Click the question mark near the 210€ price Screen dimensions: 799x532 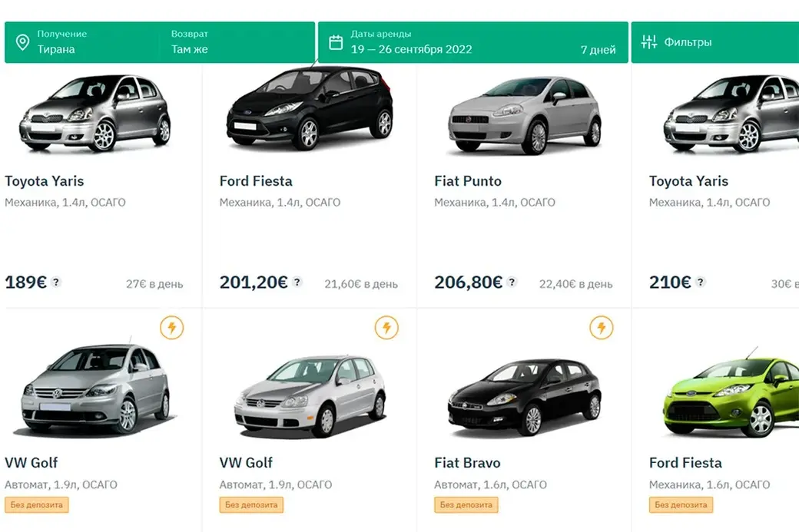[700, 283]
